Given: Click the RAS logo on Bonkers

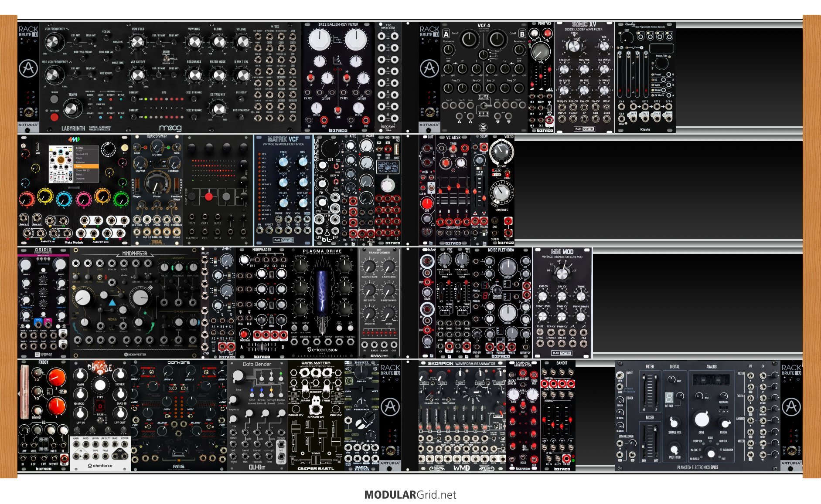Looking at the screenshot, I should [178, 466].
